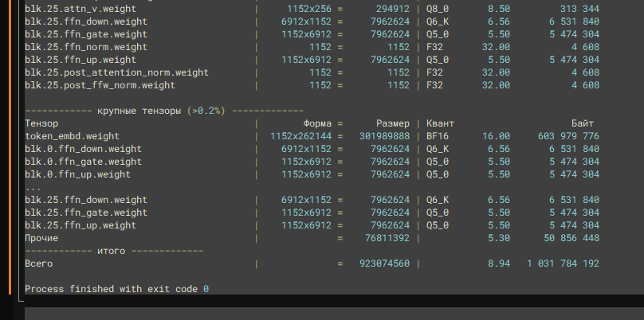This screenshot has width=644, height=320.
Task: Click the 'Process finished with exit code' message
Action: point(111,289)
